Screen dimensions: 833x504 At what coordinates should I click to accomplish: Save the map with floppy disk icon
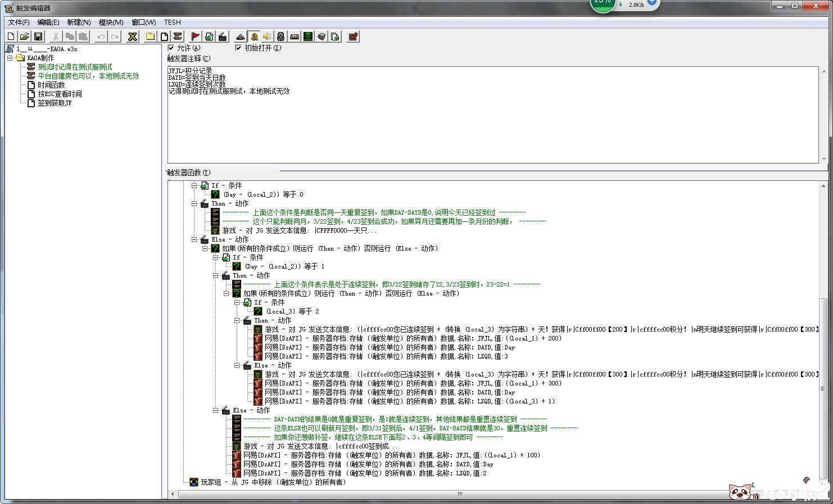38,37
